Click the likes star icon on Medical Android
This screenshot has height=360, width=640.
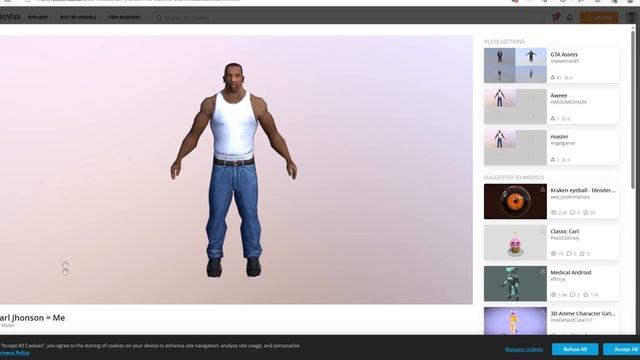coord(586,295)
